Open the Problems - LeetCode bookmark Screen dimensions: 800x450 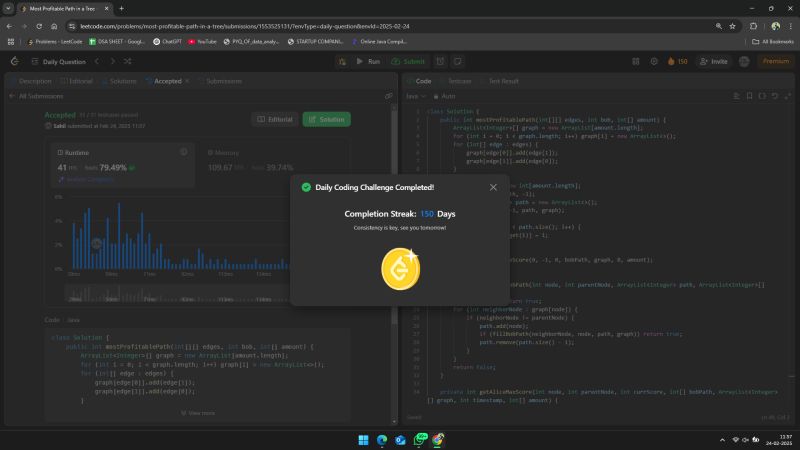(55, 42)
